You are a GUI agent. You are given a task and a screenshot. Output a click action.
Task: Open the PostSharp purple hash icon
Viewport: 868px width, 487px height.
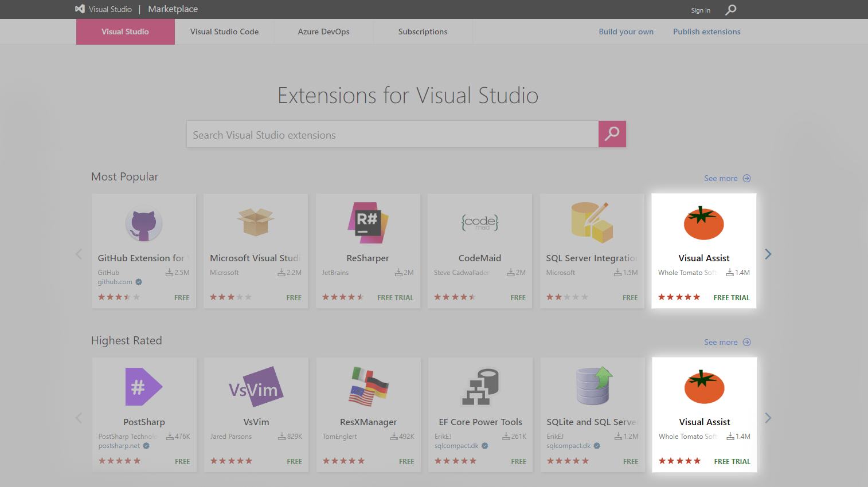pos(144,387)
